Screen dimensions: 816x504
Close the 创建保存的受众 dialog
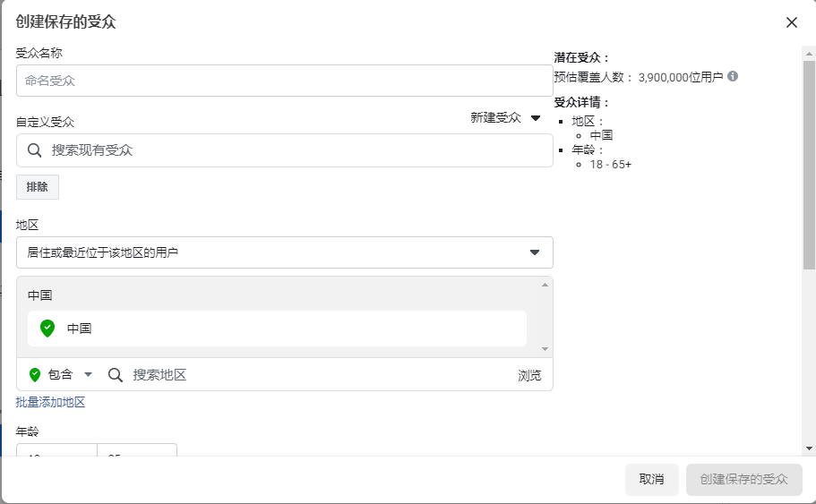tap(791, 22)
